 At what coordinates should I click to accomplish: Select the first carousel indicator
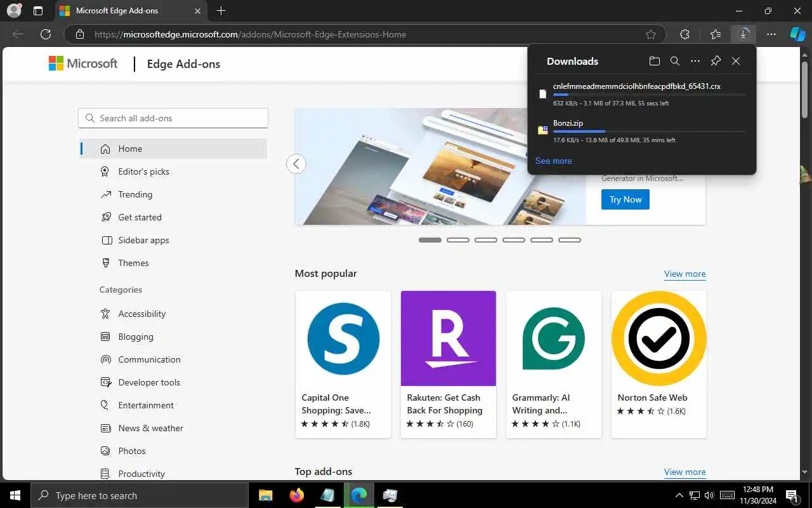(430, 240)
